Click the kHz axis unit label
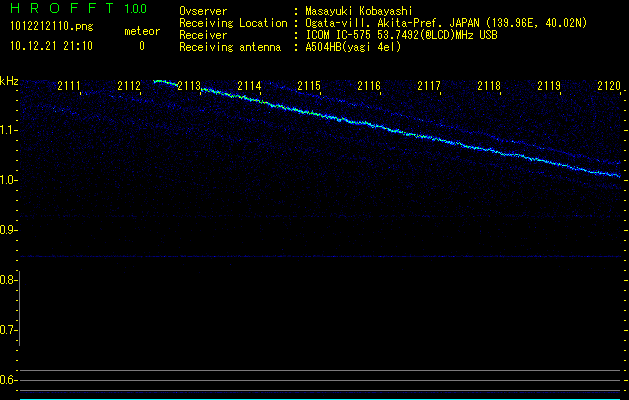 coord(9,81)
